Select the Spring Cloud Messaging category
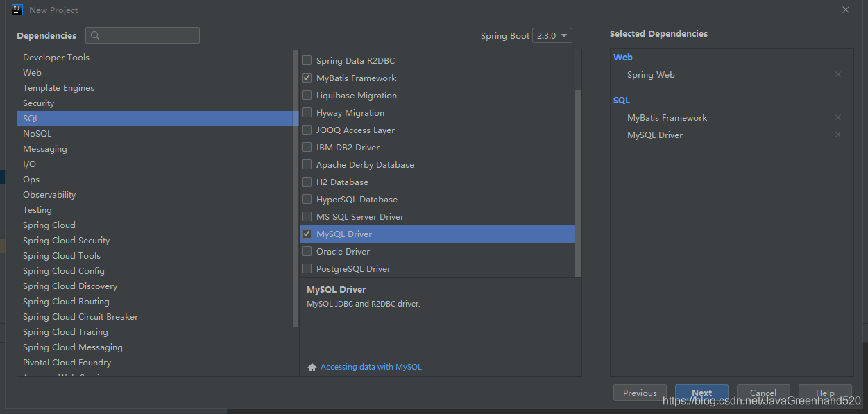The height and width of the screenshot is (414, 868). 158,347
